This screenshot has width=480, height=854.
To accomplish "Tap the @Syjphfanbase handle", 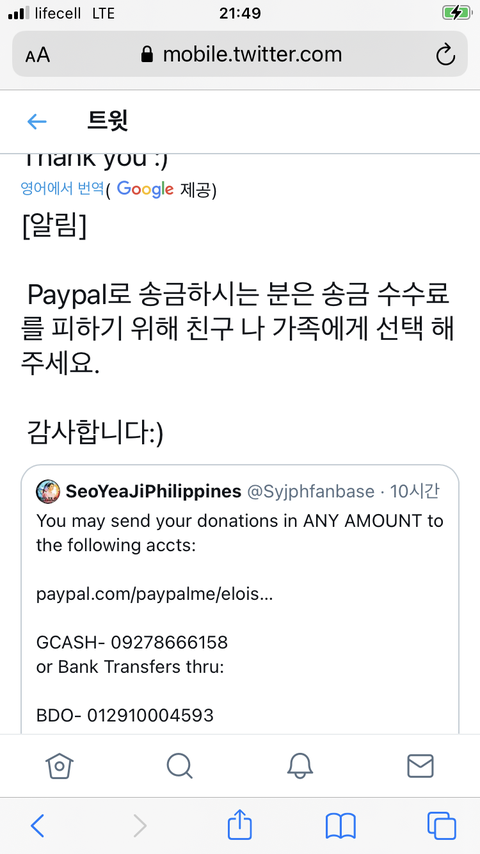I will (x=311, y=492).
